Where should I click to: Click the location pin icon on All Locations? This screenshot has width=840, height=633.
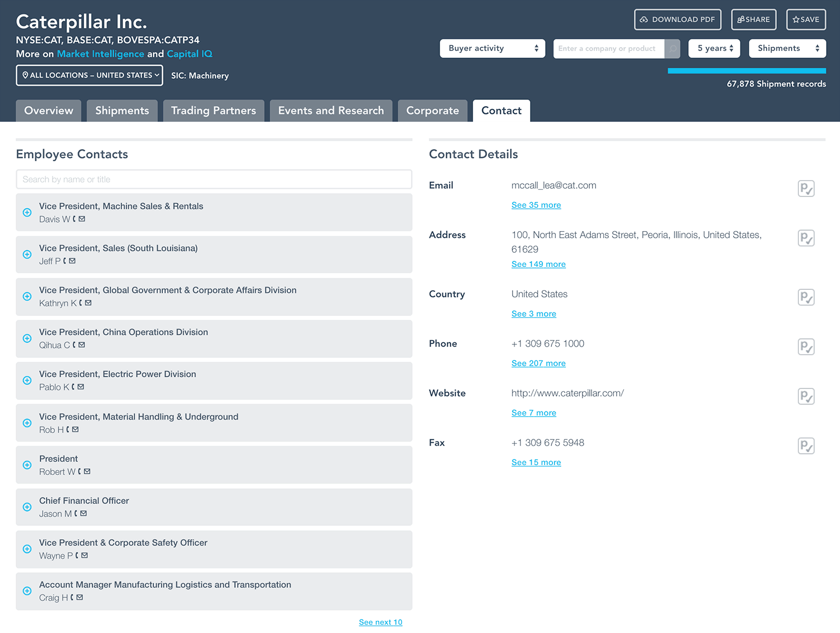(25, 75)
